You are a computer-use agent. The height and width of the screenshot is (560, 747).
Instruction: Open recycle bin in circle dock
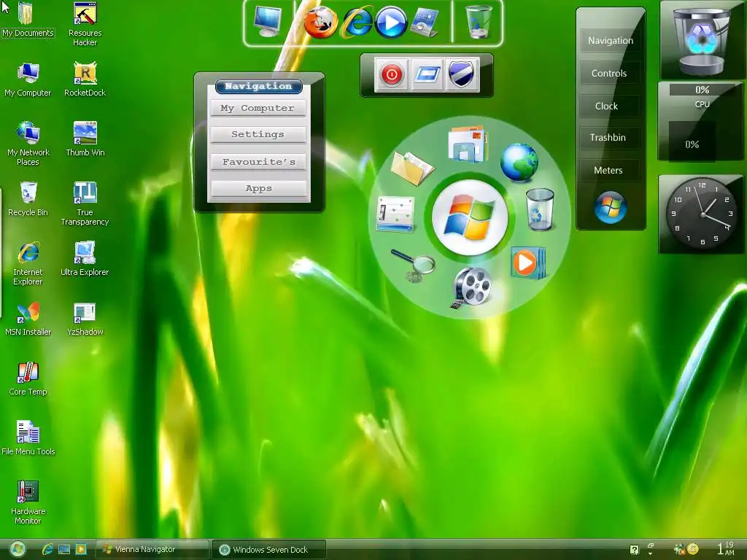pos(540,209)
